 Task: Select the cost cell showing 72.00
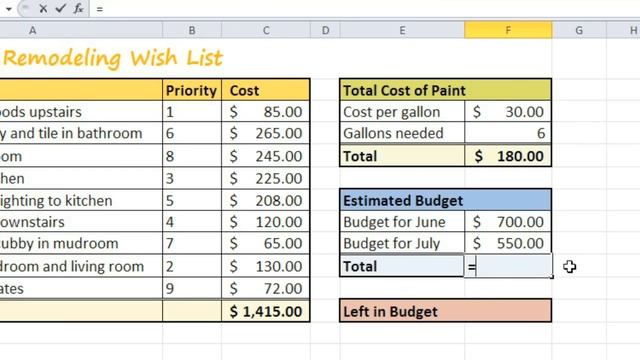coord(266,289)
